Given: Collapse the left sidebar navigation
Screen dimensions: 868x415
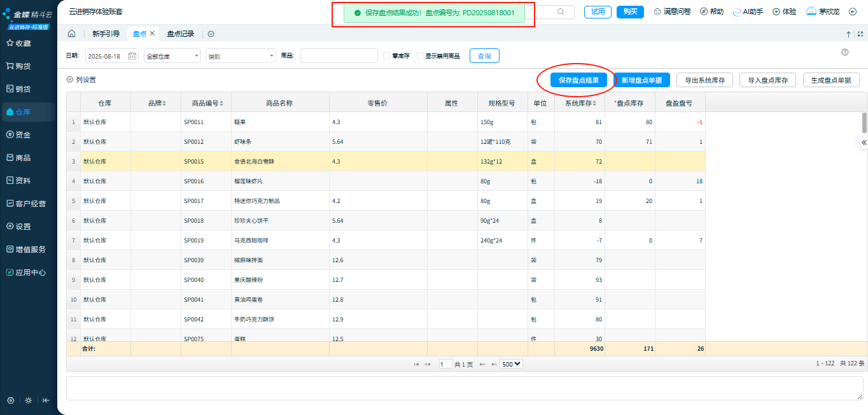Looking at the screenshot, I should [46, 400].
